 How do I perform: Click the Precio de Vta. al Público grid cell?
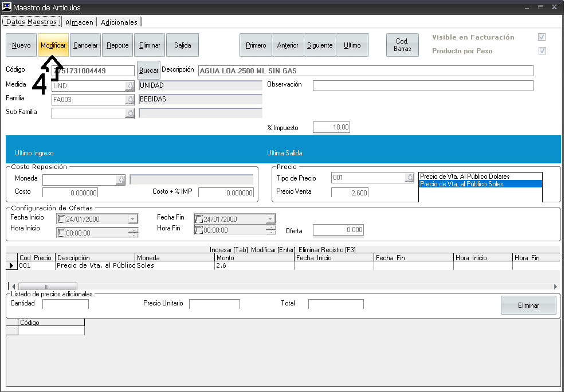96,265
